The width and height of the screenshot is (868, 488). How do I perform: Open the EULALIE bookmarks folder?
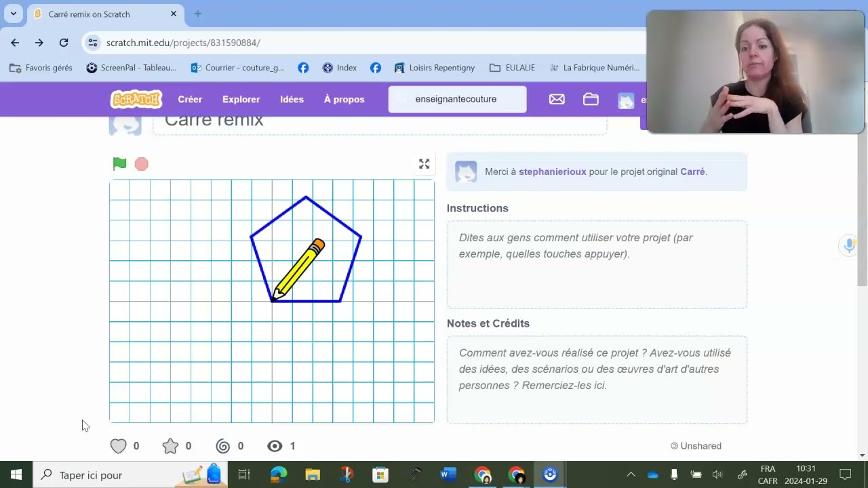pyautogui.click(x=513, y=68)
